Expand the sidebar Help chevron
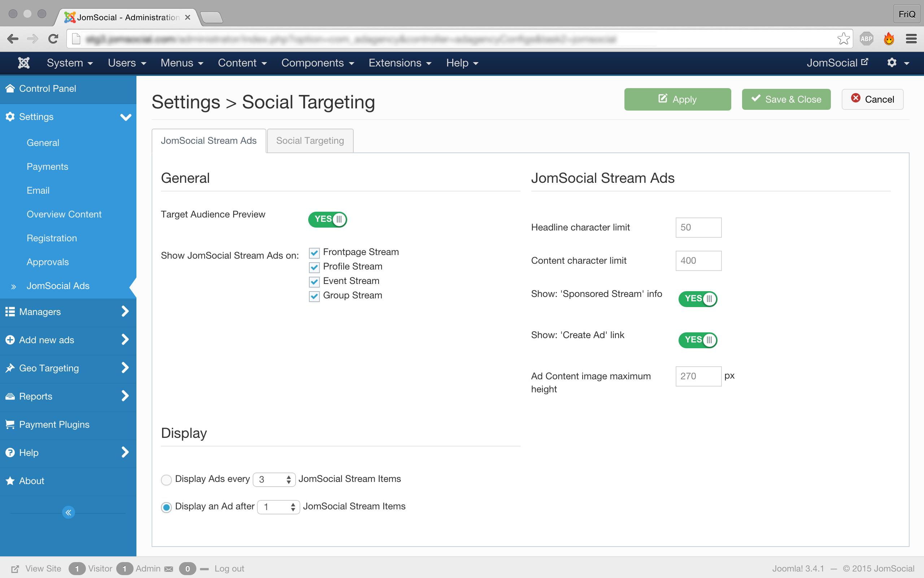This screenshot has height=578, width=924. pyautogui.click(x=125, y=452)
